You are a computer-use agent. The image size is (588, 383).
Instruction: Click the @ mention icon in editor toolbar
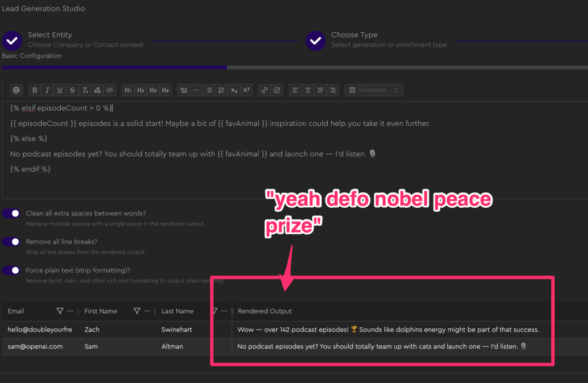tap(16, 90)
